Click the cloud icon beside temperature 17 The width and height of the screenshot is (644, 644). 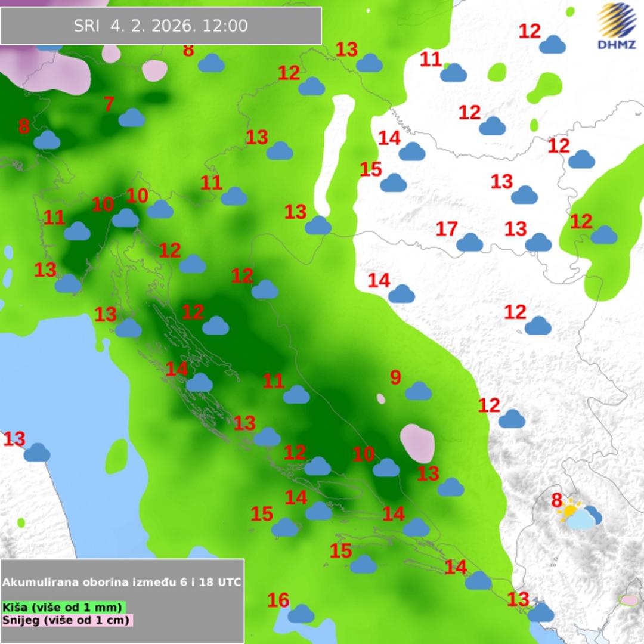[469, 242]
